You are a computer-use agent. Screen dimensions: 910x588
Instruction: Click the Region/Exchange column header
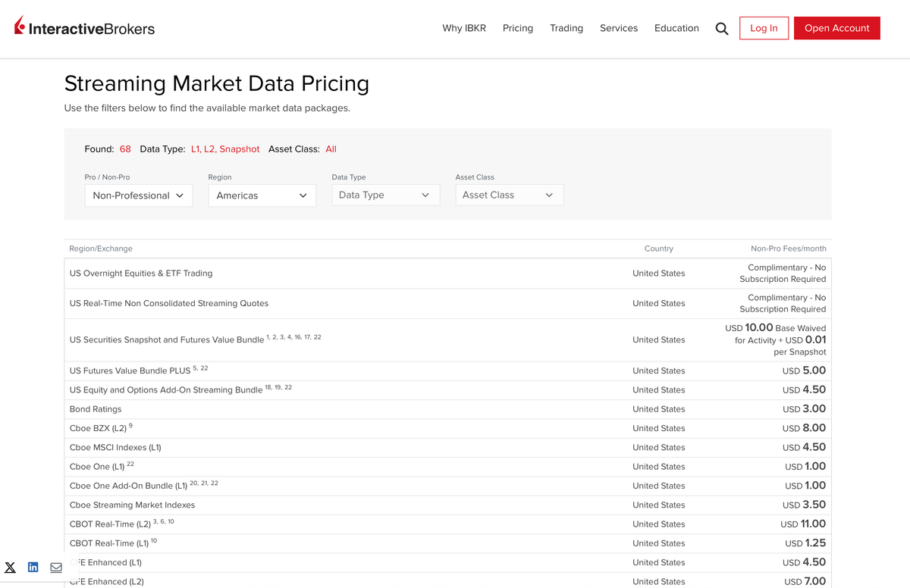(101, 249)
